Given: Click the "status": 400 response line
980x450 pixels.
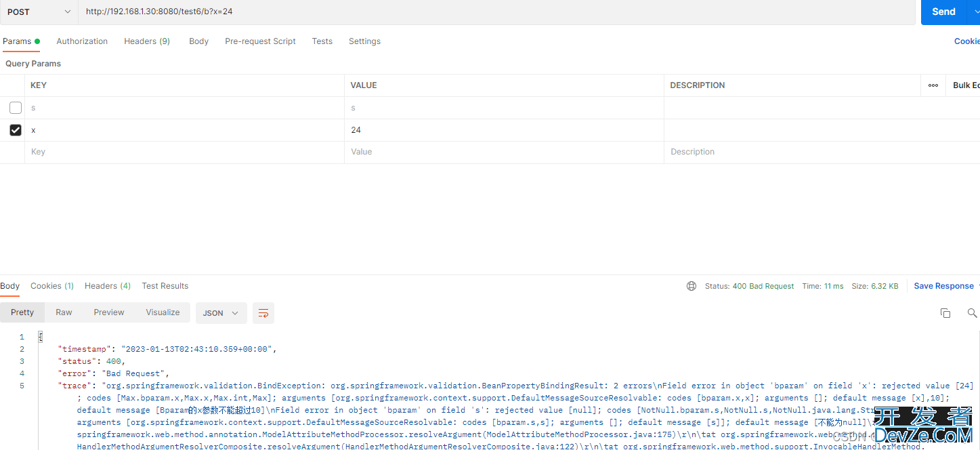Looking at the screenshot, I should [x=91, y=361].
